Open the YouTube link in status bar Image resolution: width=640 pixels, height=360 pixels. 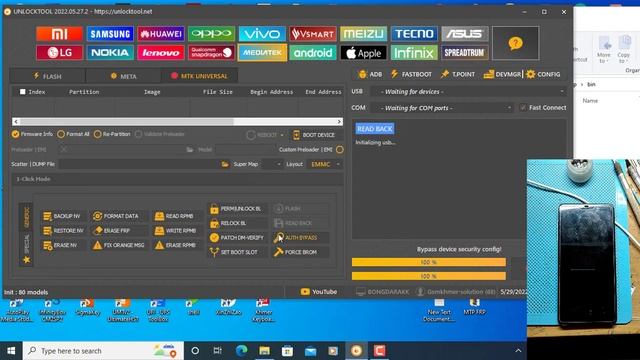tap(319, 292)
